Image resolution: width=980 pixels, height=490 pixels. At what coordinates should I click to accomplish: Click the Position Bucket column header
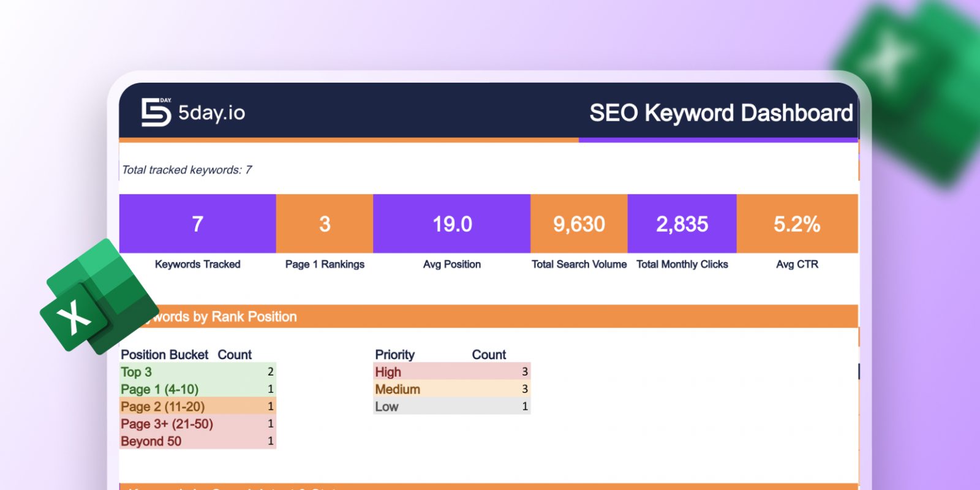click(x=165, y=355)
